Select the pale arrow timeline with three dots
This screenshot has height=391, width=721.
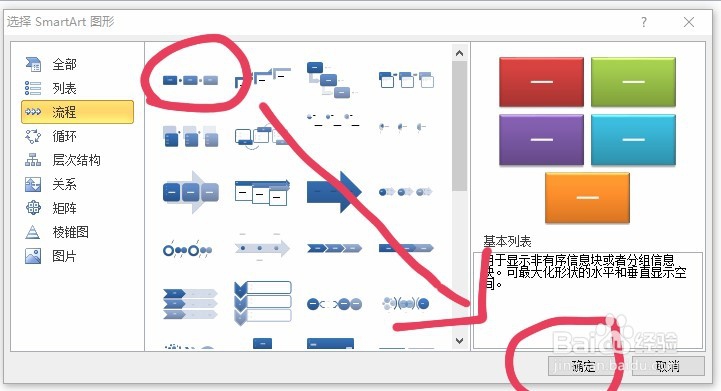[x=263, y=248]
